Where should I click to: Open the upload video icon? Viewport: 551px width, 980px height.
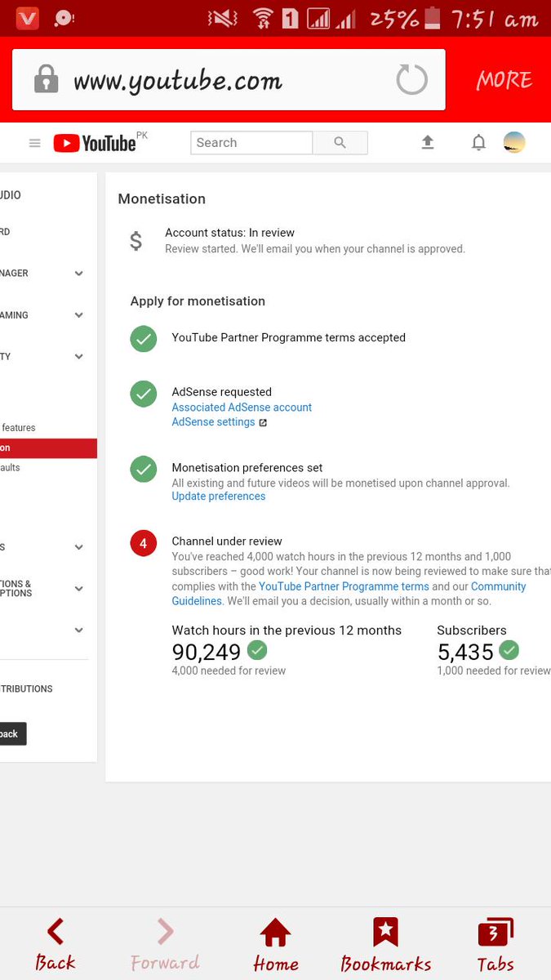click(x=427, y=143)
